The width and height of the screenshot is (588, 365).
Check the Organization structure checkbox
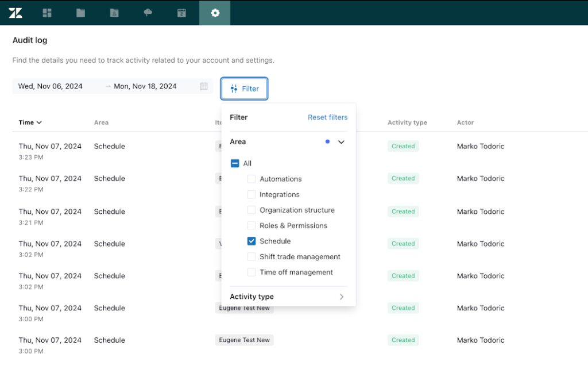click(252, 210)
